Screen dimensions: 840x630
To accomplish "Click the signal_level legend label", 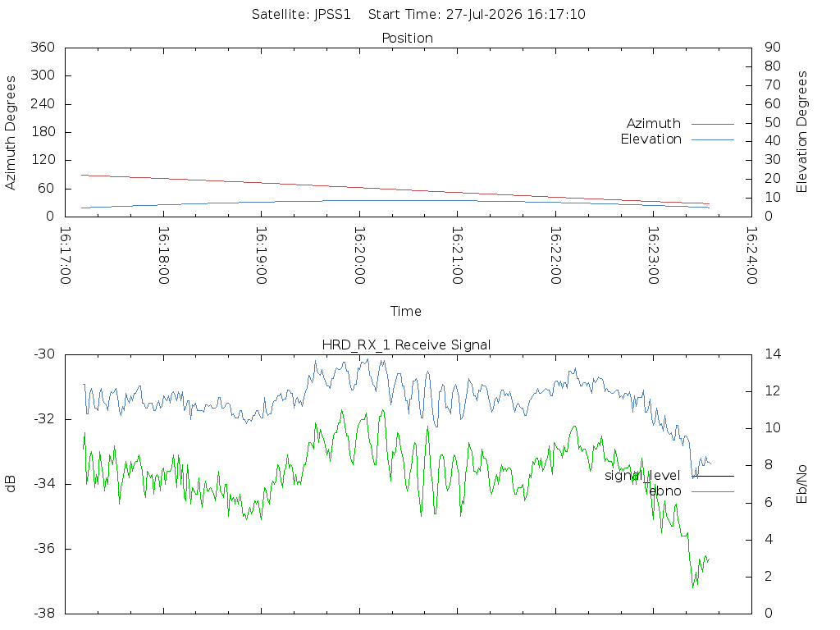I will coord(642,476).
